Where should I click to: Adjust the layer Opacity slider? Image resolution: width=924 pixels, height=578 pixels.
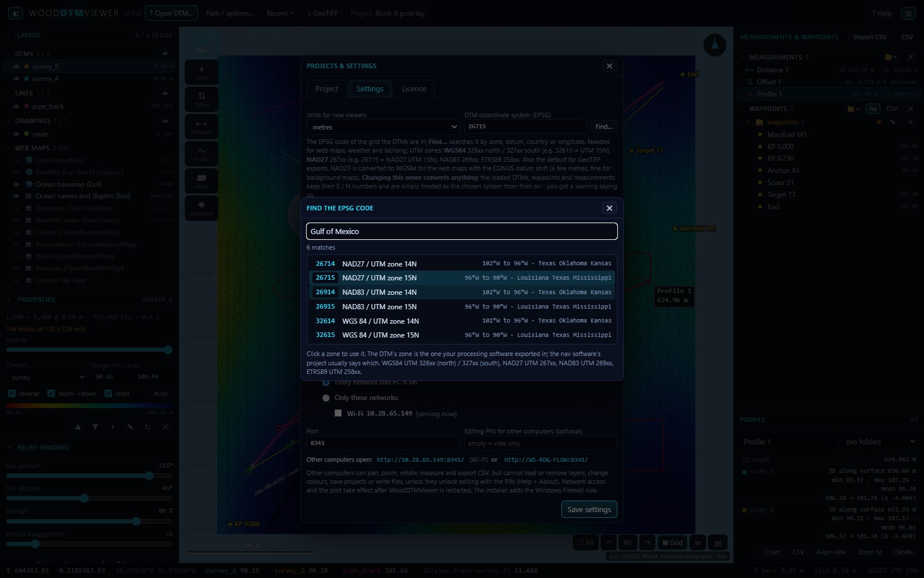(x=89, y=350)
